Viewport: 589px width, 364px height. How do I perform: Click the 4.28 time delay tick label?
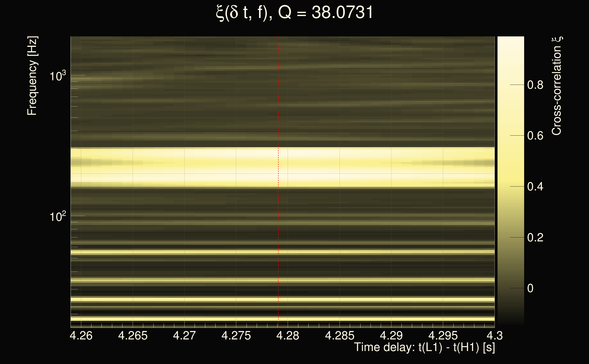(288, 336)
